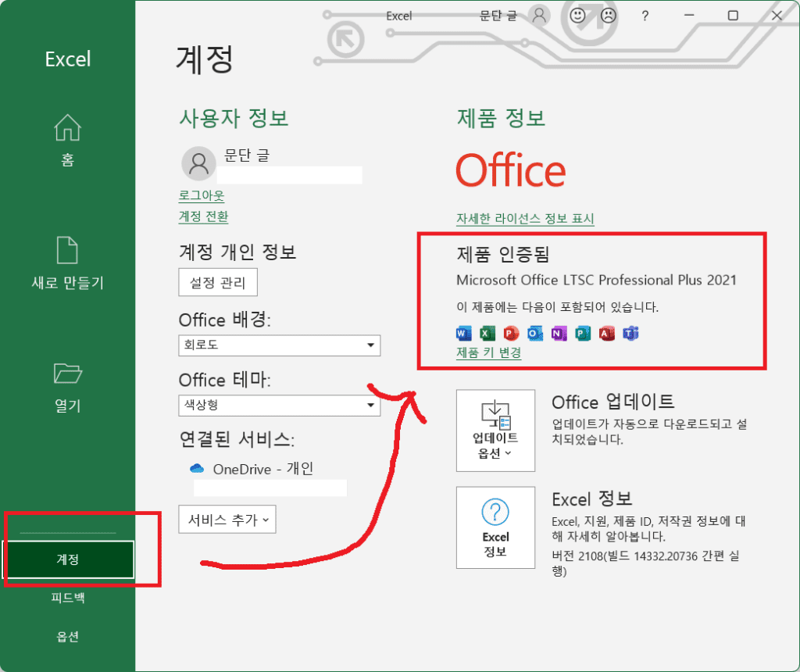Click the Excel app icon under product info
This screenshot has height=672, width=800.
[x=487, y=334]
